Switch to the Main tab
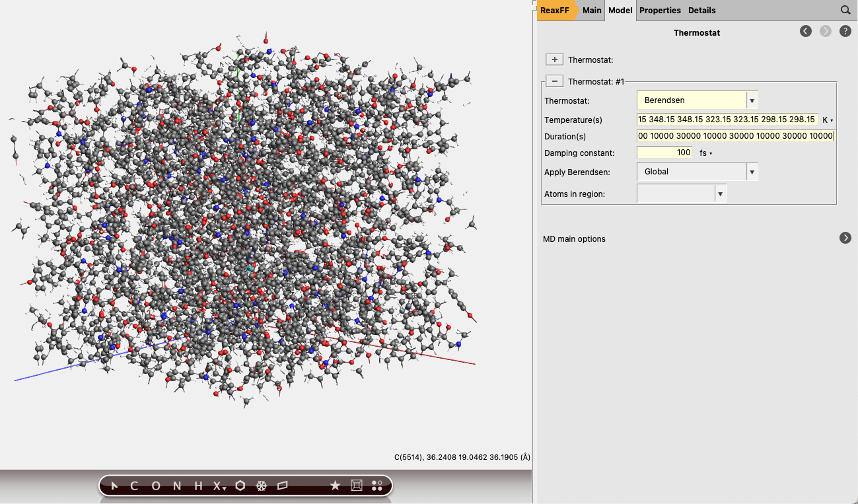 tap(591, 10)
